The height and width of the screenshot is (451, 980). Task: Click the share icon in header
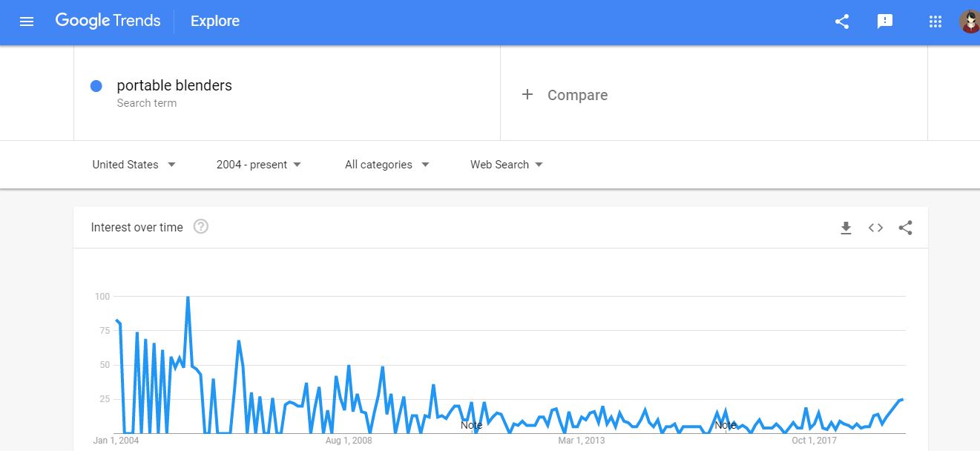(842, 22)
